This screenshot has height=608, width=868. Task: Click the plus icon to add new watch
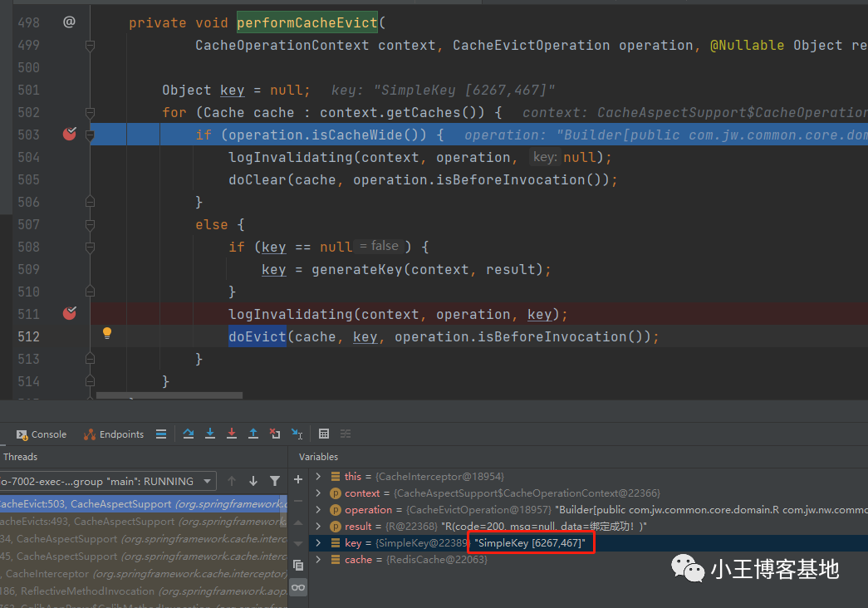(x=298, y=479)
